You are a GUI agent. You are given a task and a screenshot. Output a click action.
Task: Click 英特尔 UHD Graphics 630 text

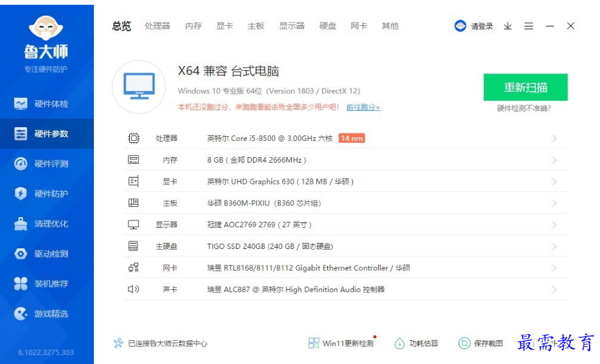tap(280, 182)
